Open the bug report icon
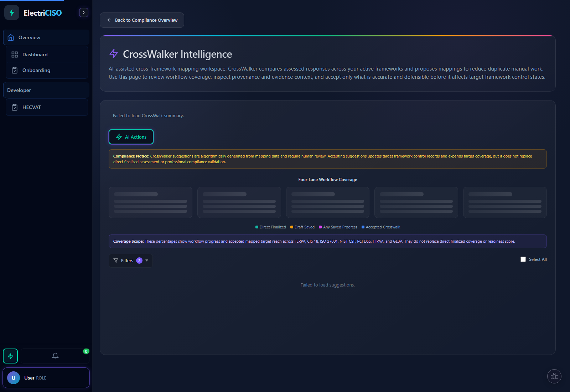570x392 pixels. click(554, 376)
